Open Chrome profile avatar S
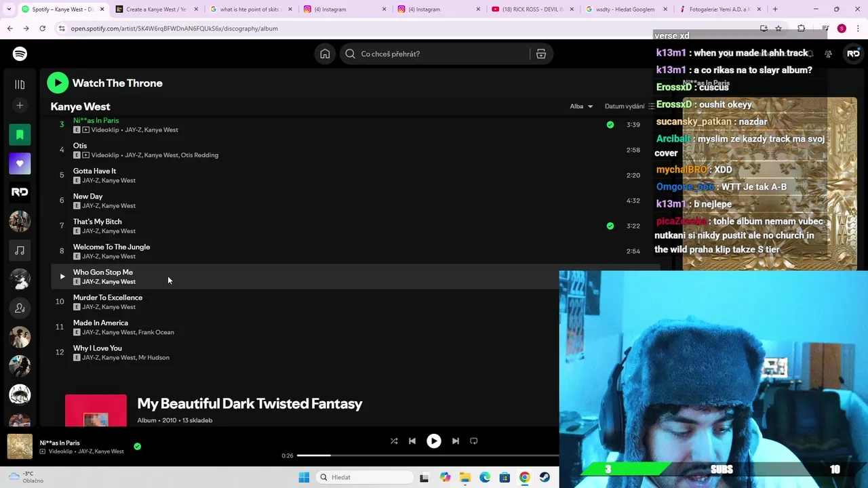This screenshot has width=868, height=488. coord(842,28)
